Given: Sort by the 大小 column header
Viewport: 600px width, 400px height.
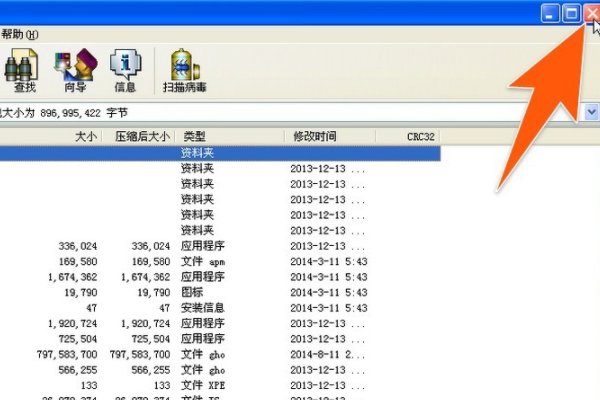Looking at the screenshot, I should pyautogui.click(x=51, y=137).
